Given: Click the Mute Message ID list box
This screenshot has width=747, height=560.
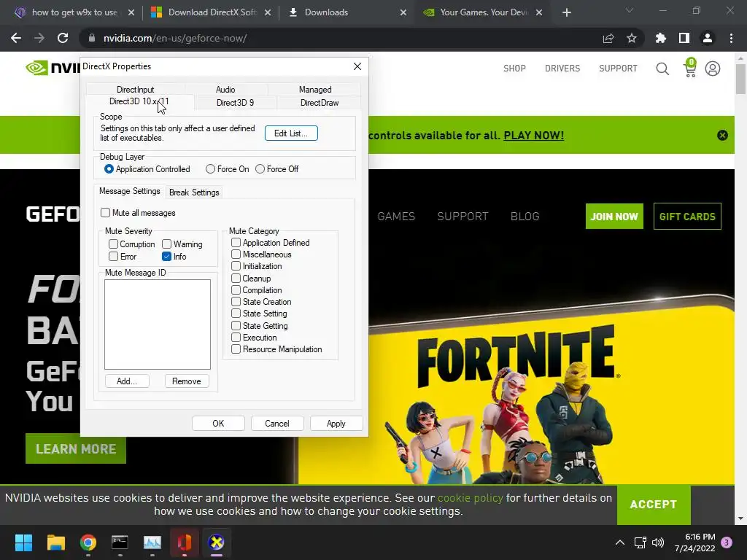Looking at the screenshot, I should click(x=158, y=324).
